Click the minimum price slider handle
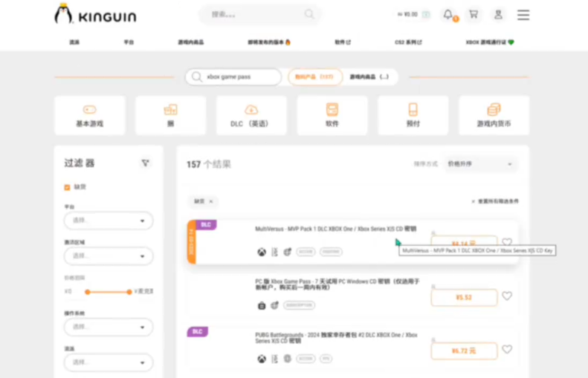This screenshot has height=378, width=588. pos(88,292)
